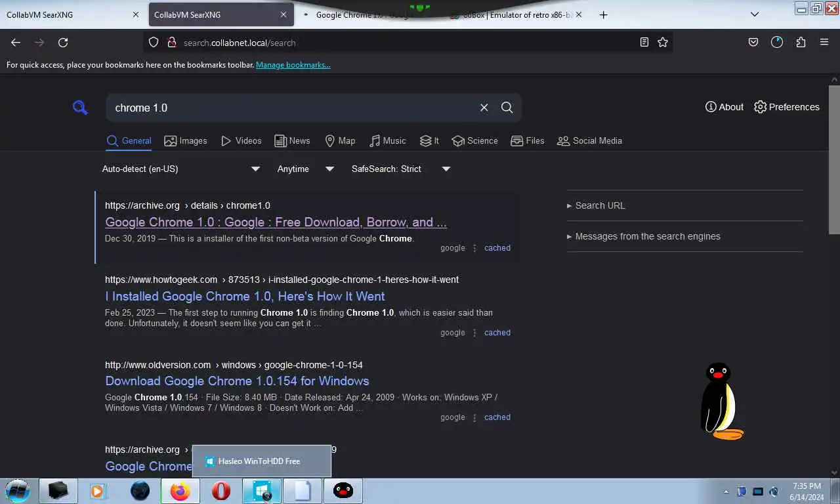Image resolution: width=840 pixels, height=504 pixels.
Task: Open Windows Start menu orb
Action: [x=18, y=491]
